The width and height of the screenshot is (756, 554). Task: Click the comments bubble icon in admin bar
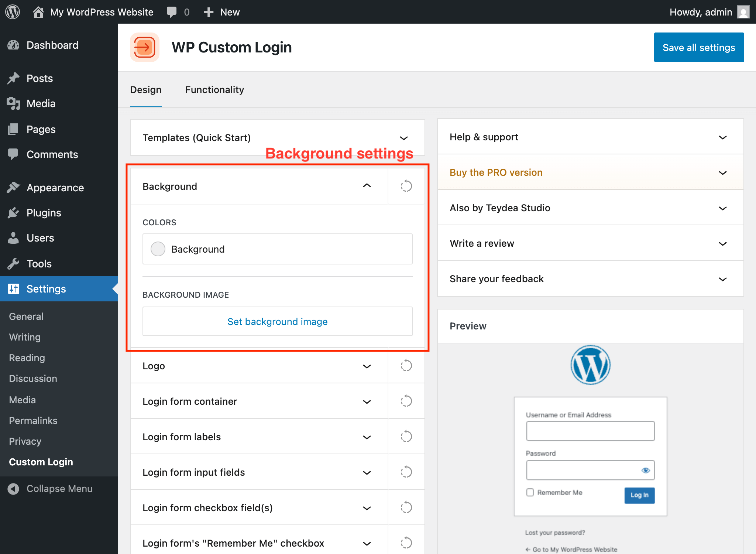coord(172,12)
